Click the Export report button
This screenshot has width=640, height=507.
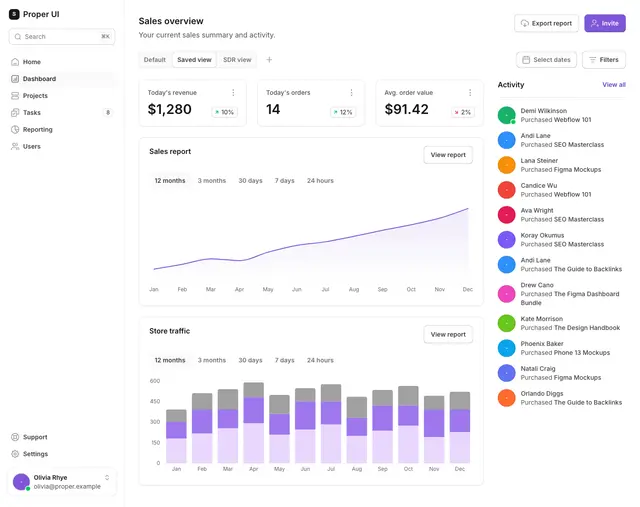(x=546, y=23)
